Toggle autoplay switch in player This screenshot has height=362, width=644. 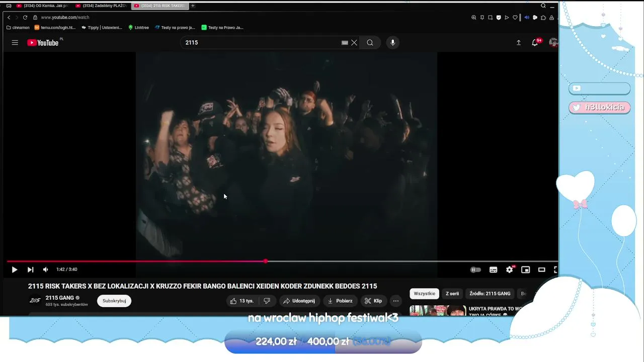point(475,270)
